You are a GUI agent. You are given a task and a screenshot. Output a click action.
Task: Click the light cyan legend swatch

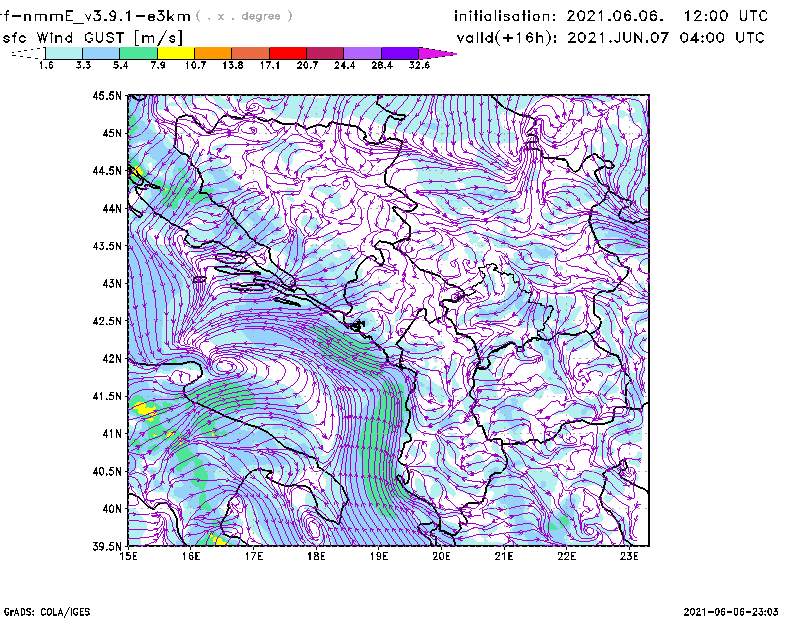tap(64, 53)
